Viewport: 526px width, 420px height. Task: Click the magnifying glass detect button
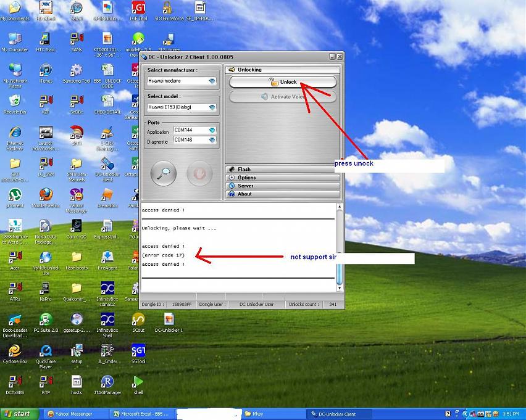pos(164,173)
